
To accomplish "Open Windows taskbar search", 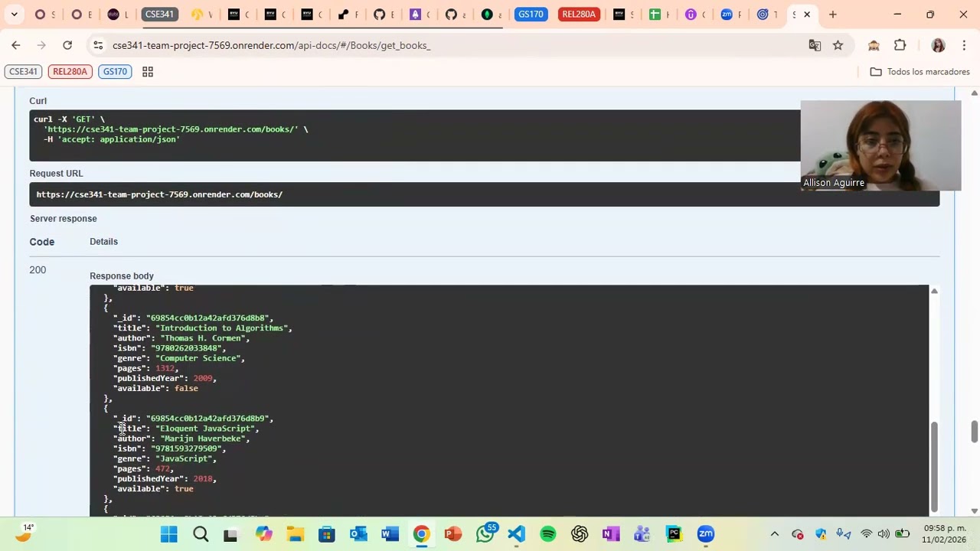I will tap(201, 534).
